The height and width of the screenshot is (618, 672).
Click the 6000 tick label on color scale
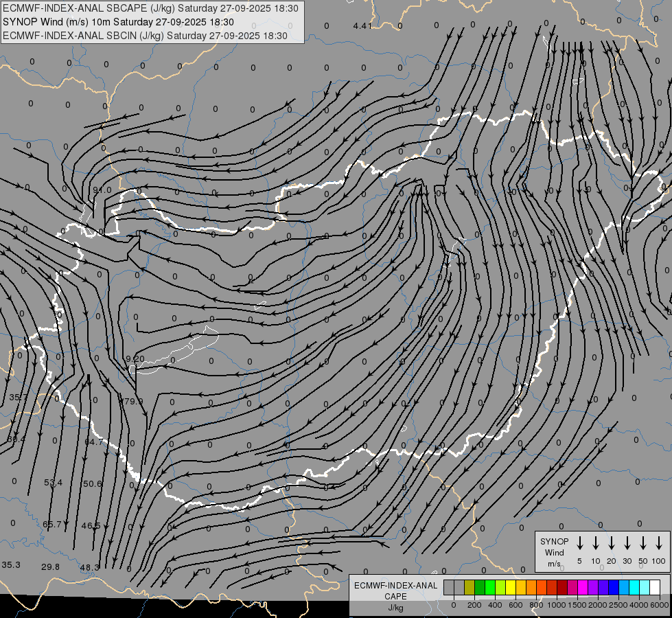point(660,605)
